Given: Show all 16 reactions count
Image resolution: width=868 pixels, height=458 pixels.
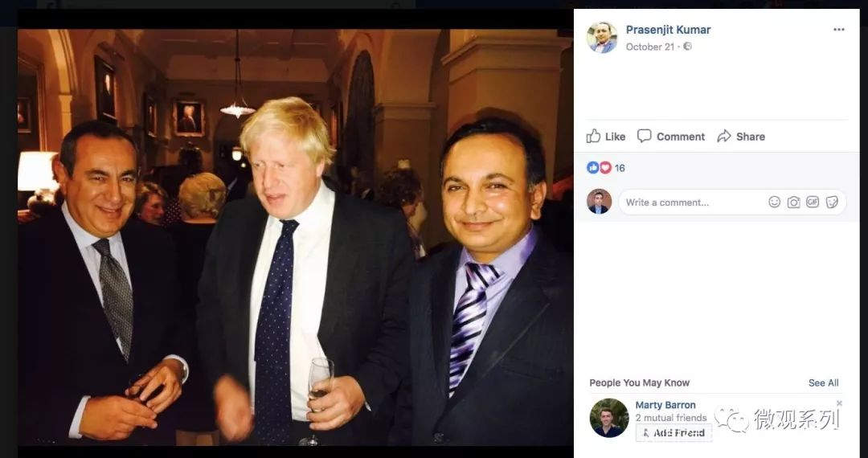Looking at the screenshot, I should [x=620, y=168].
